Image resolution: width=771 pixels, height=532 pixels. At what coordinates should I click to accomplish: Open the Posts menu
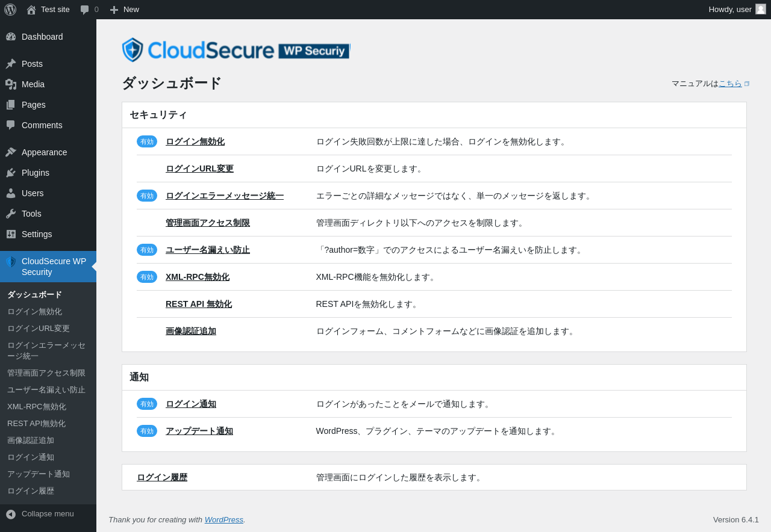click(x=48, y=64)
